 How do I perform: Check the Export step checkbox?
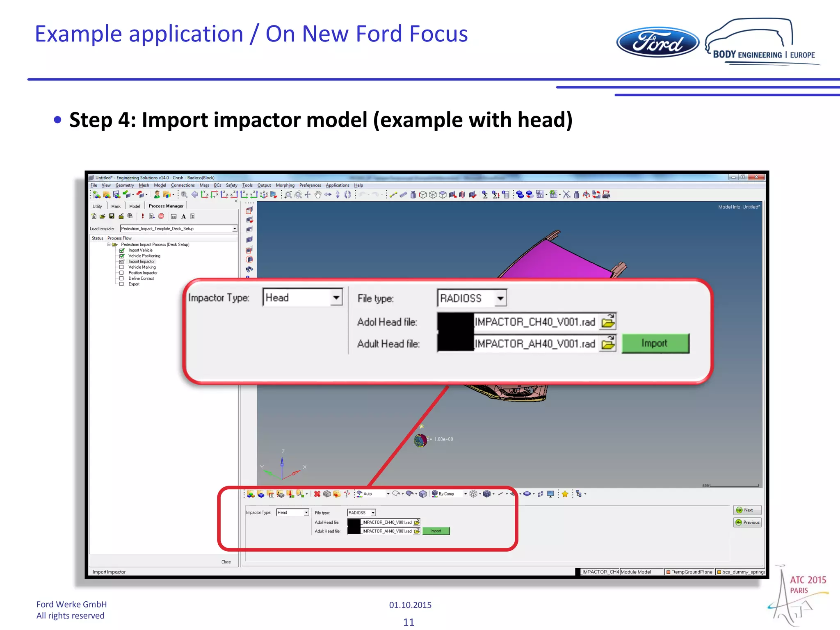(x=122, y=284)
